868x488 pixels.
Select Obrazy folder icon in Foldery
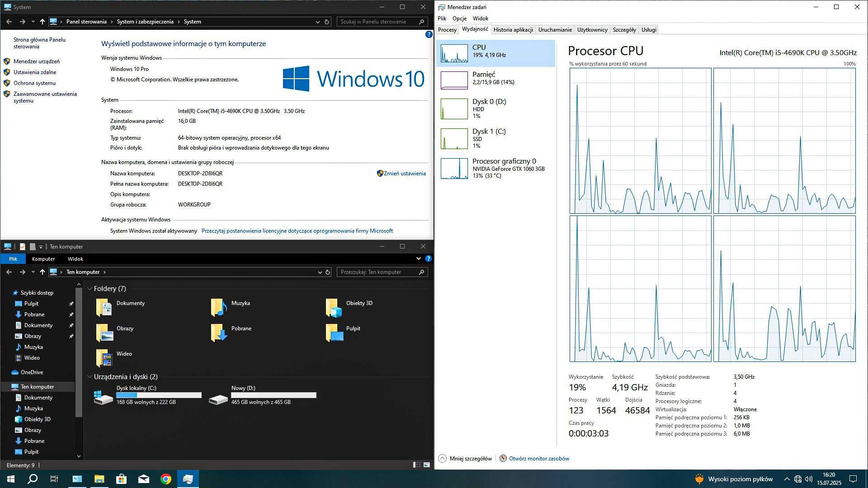click(104, 333)
